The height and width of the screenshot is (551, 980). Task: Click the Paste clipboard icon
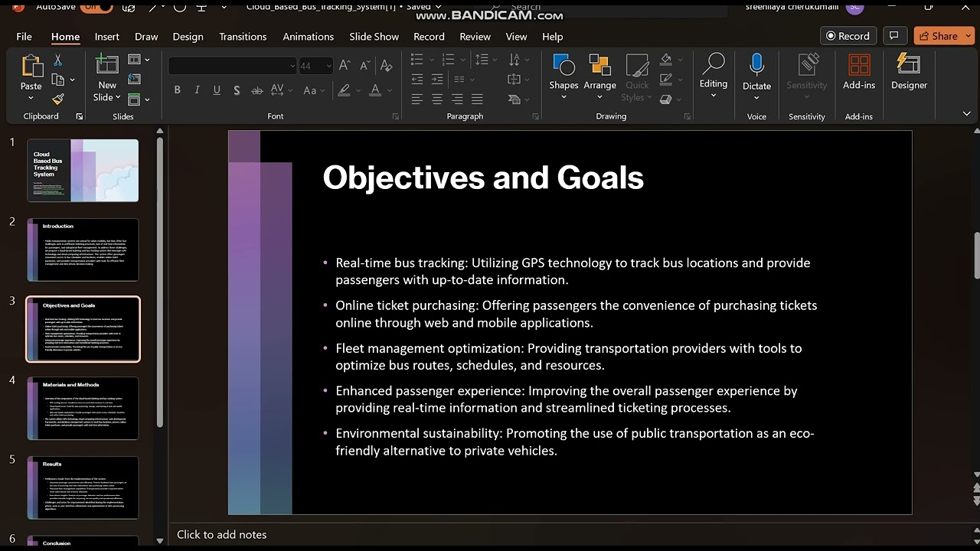point(31,67)
